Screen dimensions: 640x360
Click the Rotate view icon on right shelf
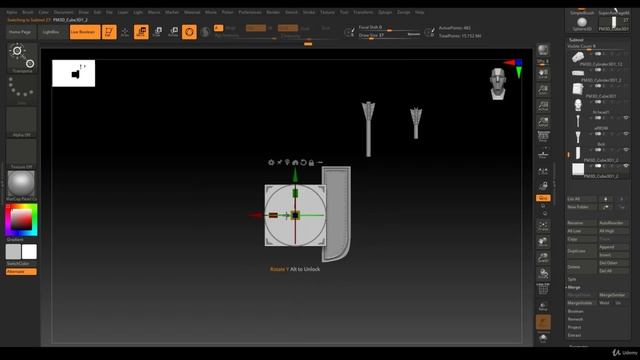tap(543, 273)
